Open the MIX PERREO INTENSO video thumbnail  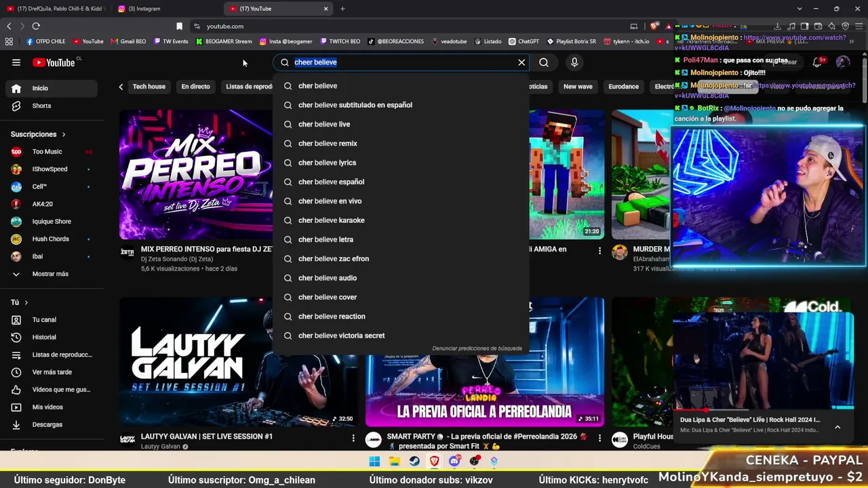(196, 175)
